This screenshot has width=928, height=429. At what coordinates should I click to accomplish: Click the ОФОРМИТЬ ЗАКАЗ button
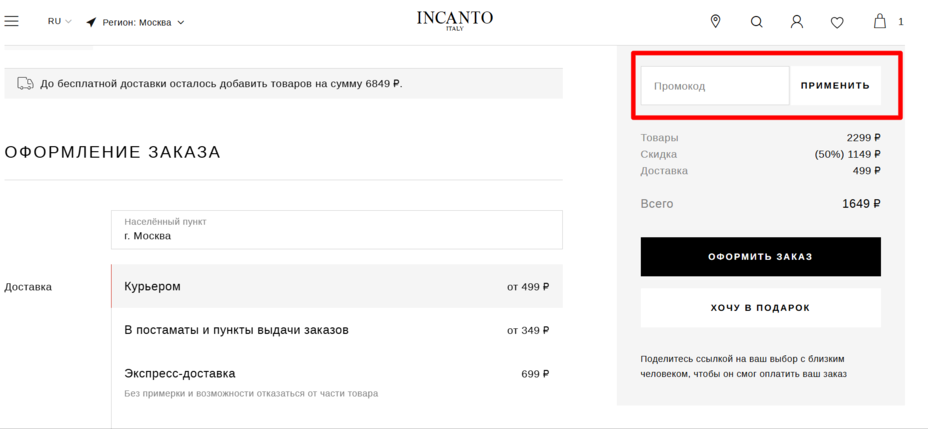761,257
